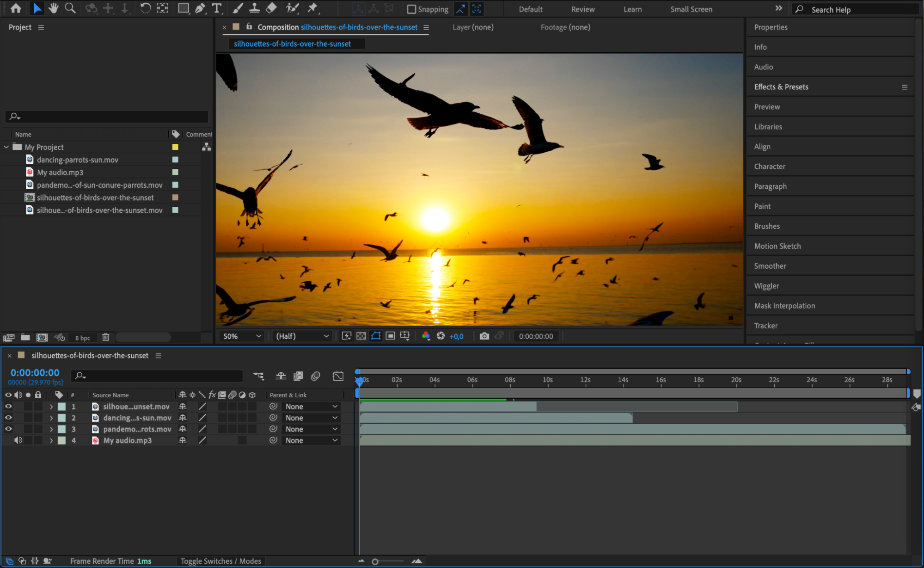Select the Pen tool in toolbar
The height and width of the screenshot is (568, 924).
click(200, 8)
